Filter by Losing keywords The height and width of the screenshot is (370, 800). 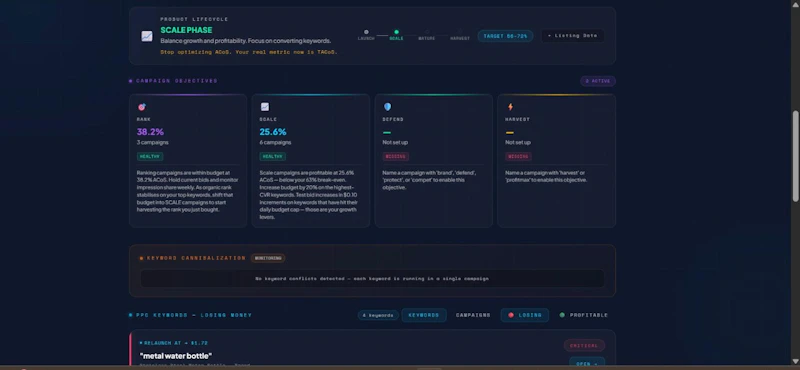click(524, 315)
